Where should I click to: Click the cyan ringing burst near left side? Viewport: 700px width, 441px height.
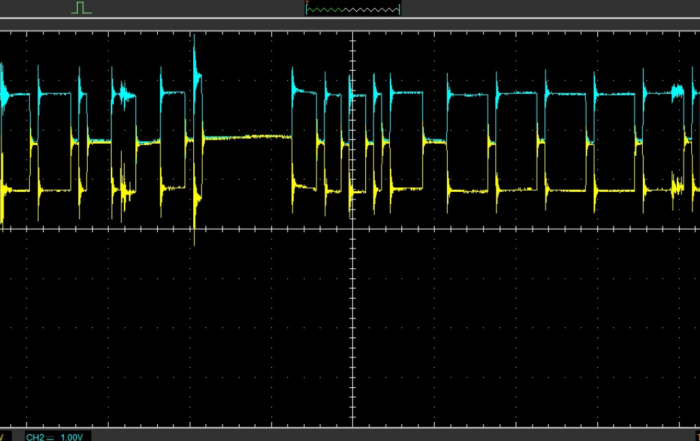coord(124,97)
